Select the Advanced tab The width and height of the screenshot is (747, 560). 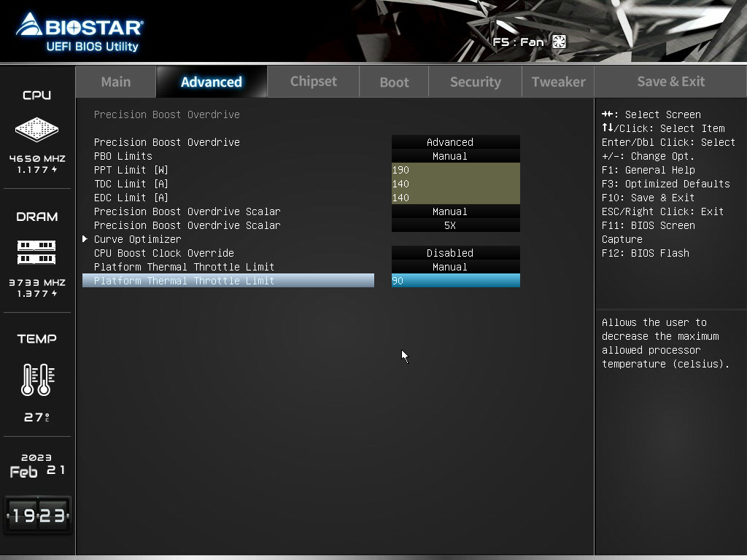(212, 82)
